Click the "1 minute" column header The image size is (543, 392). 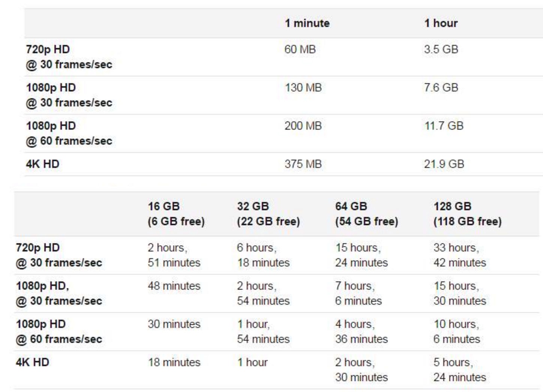pyautogui.click(x=307, y=23)
